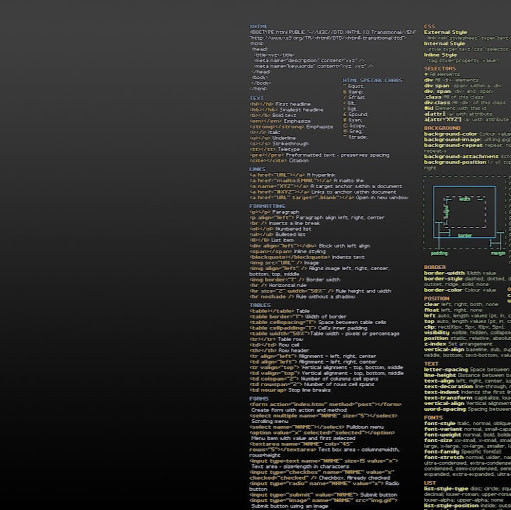Image resolution: width=511 pixels, height=510 pixels.
Task: Click the 'Strikethrough' line
Action: point(290,144)
